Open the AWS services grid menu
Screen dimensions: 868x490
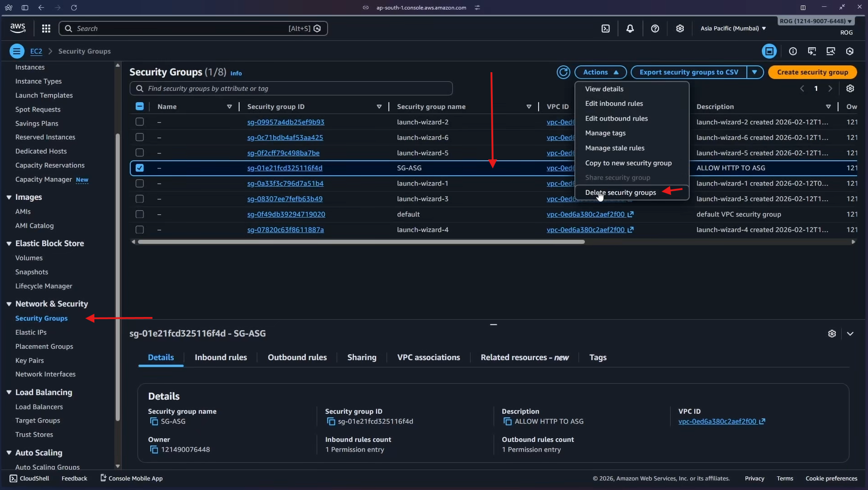tap(46, 29)
